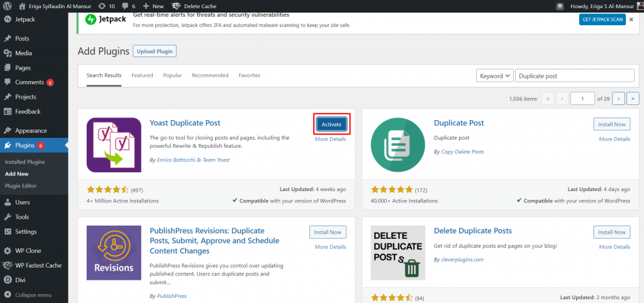Open the New content menu
Screen dimensions: 644x303
pyautogui.click(x=153, y=6)
